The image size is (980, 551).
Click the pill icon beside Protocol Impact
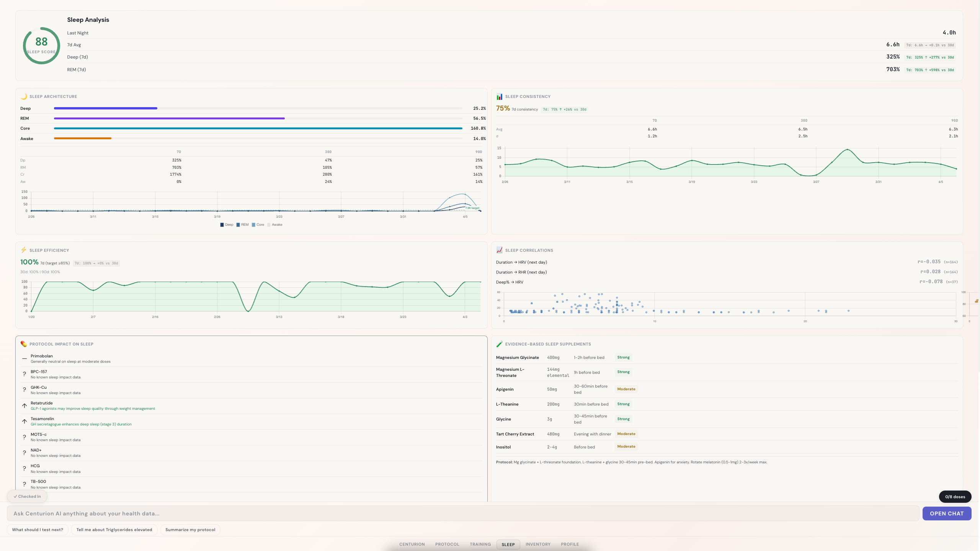click(24, 344)
